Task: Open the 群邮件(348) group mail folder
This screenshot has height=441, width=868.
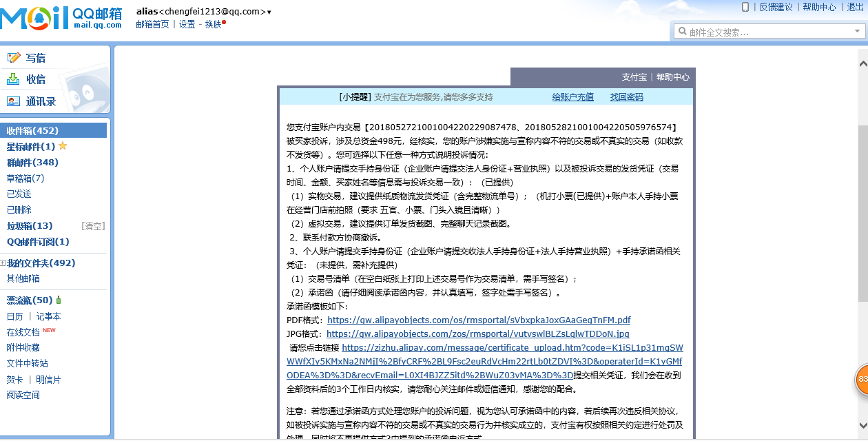Action: pos(32,163)
